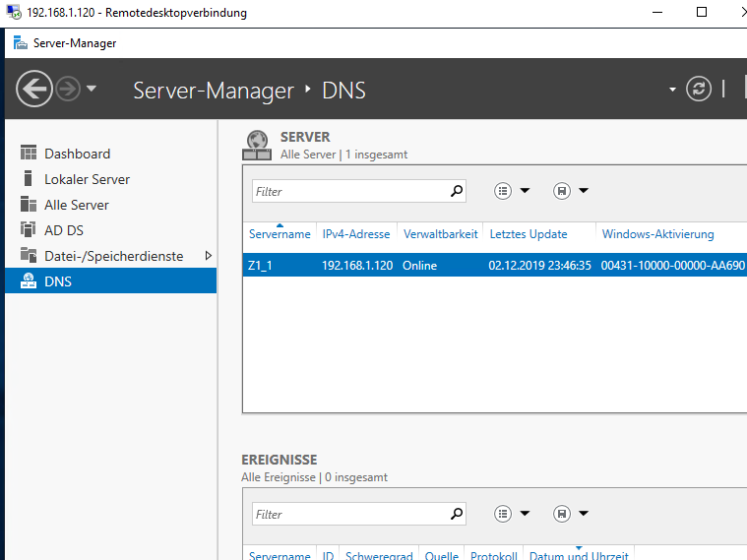Click the Datei-/Speicherdienste folder icon
This screenshot has width=747, height=560.
click(29, 255)
